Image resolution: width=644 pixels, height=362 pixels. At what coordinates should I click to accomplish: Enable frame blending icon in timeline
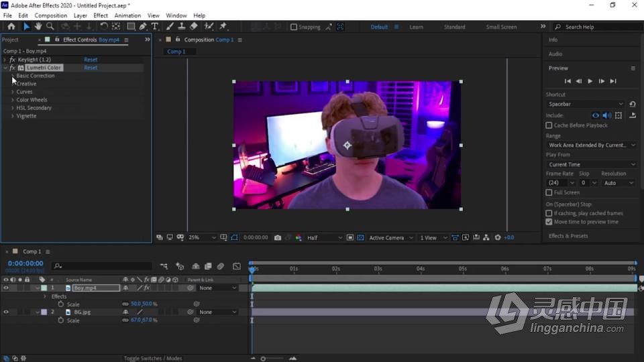pos(208,266)
